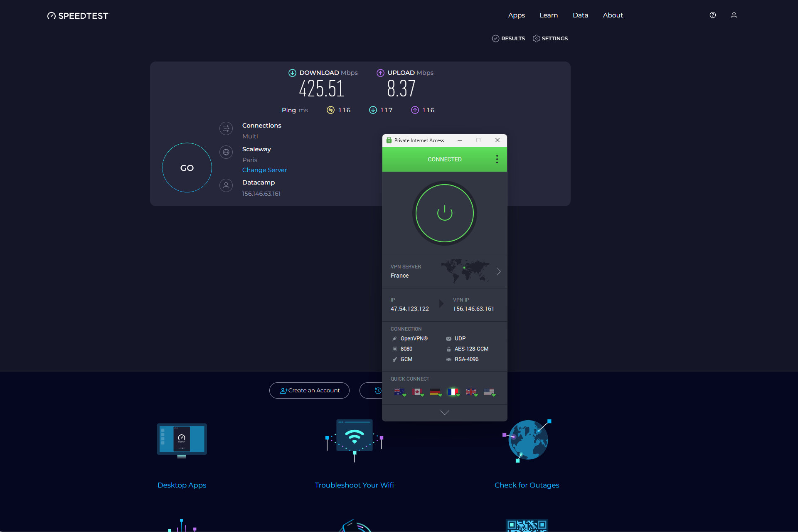
Task: Click the download ping icon
Action: [x=373, y=110]
